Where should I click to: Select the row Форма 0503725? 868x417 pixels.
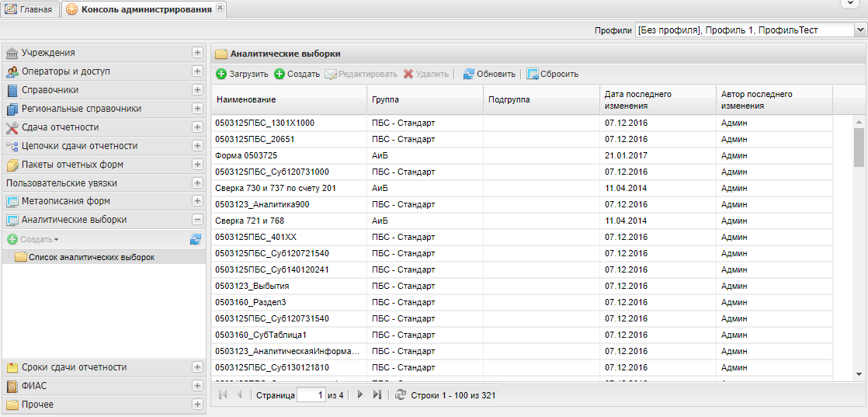[246, 155]
